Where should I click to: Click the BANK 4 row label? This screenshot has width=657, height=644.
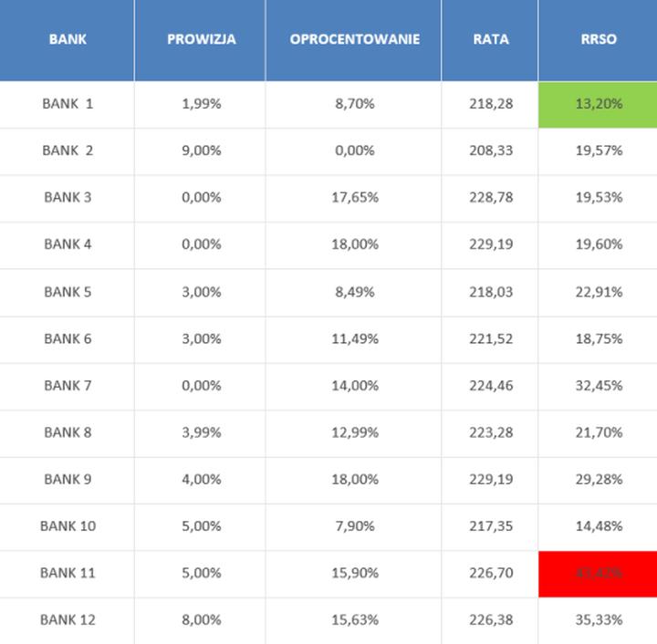pos(68,244)
